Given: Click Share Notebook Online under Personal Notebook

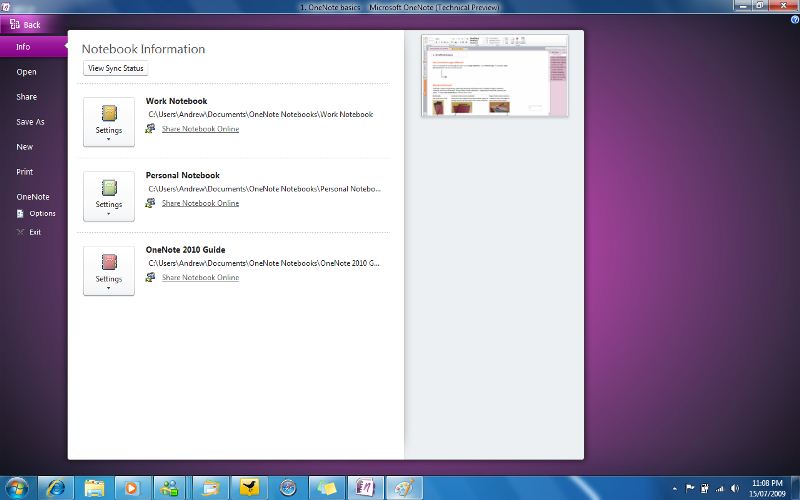Looking at the screenshot, I should (201, 203).
